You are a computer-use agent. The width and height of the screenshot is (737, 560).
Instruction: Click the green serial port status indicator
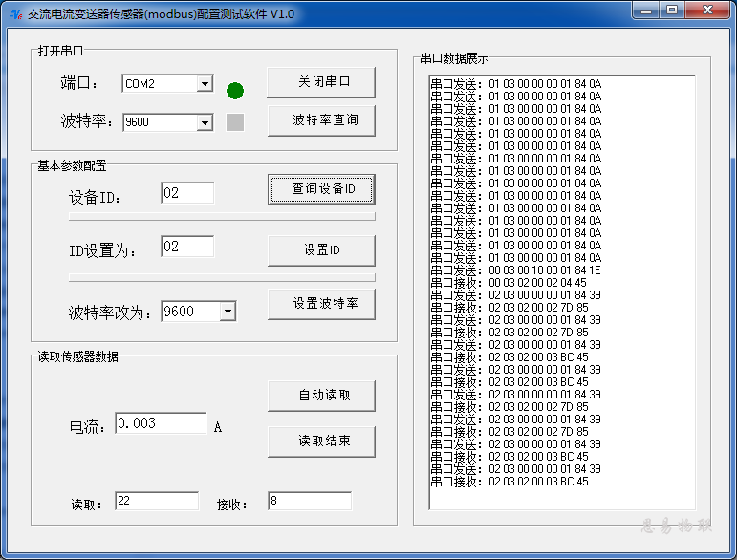235,91
